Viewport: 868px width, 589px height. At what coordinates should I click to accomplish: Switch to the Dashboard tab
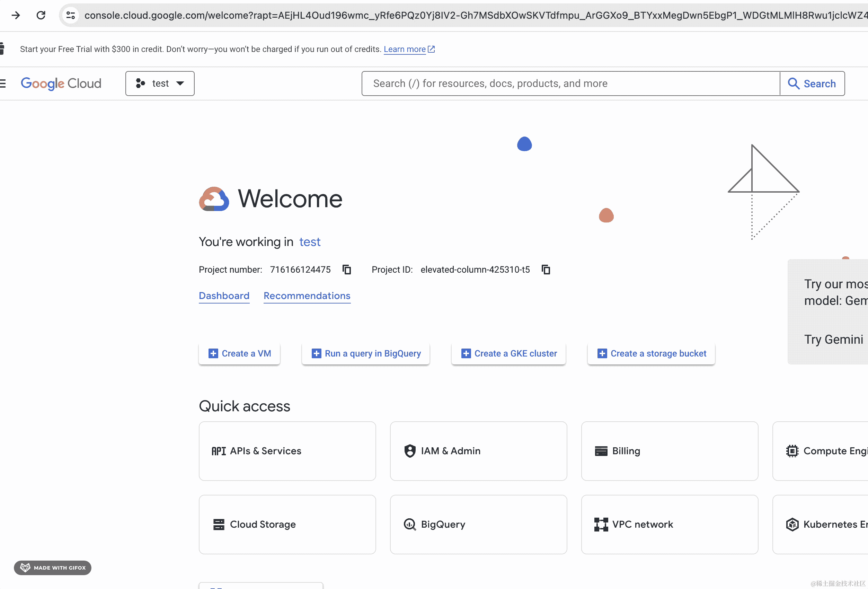tap(224, 296)
